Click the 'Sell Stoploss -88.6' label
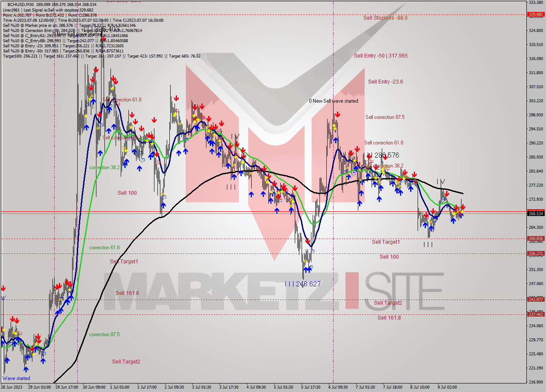The width and height of the screenshot is (546, 392). point(385,18)
